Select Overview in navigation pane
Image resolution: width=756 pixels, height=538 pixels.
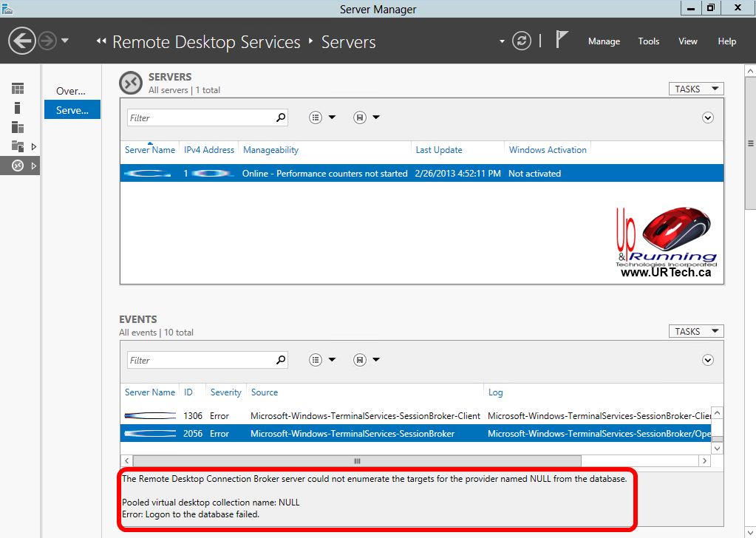click(x=72, y=91)
